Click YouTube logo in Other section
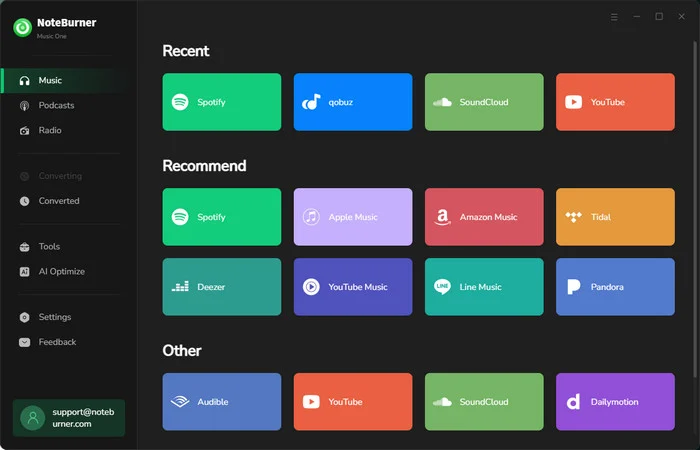 [x=311, y=402]
